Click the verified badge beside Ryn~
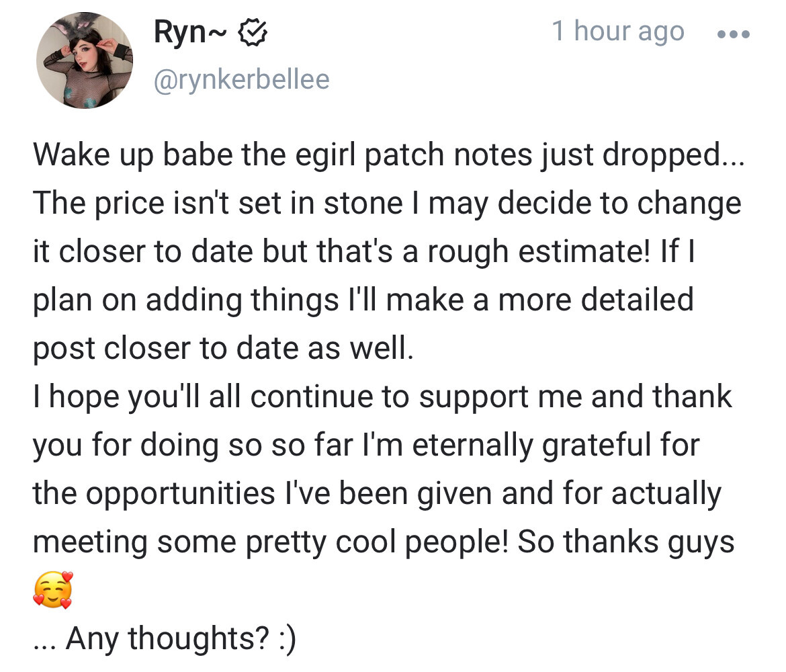786x672 pixels. coord(255,32)
